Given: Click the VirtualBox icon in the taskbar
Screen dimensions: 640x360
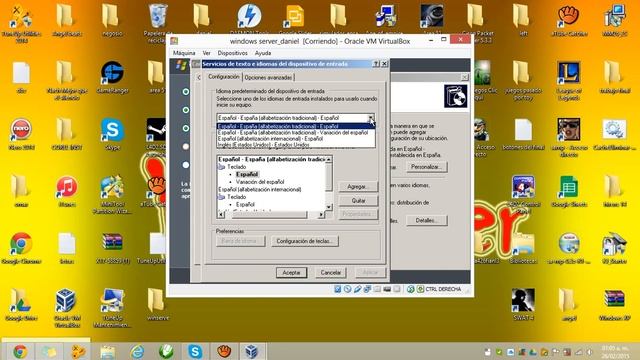Looking at the screenshot, I should tap(251, 351).
